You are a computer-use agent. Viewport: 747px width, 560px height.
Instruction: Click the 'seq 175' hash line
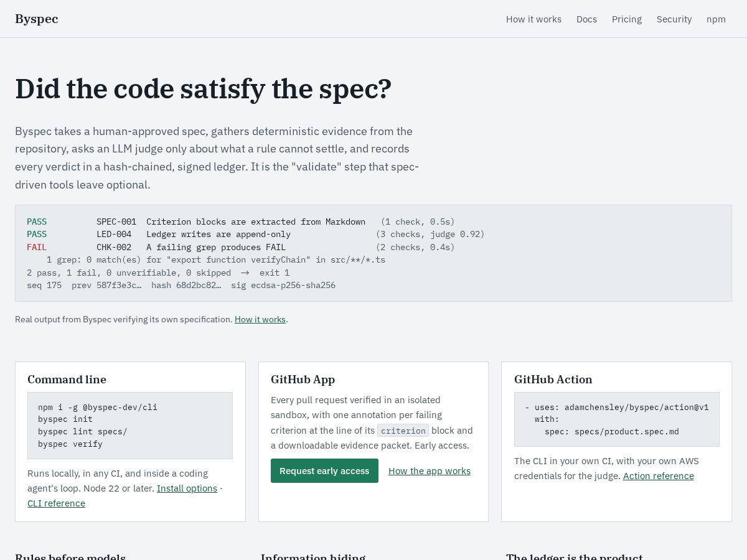181,285
